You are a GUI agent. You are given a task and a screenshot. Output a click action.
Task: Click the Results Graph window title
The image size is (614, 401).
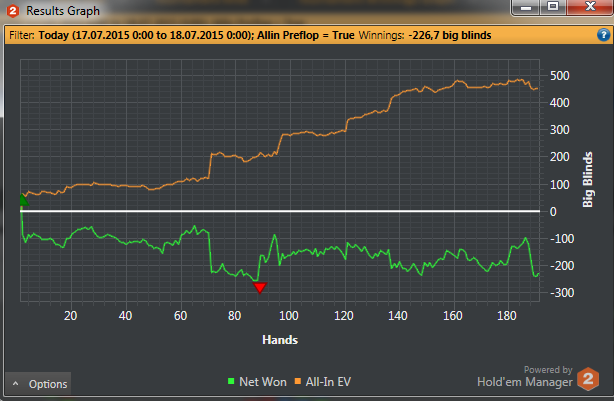(63, 11)
